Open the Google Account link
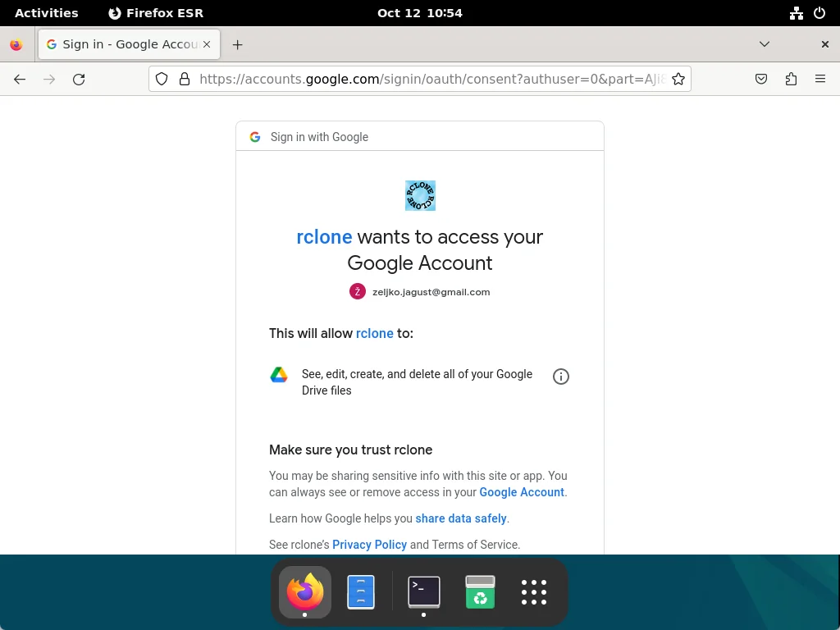840x630 pixels. [521, 492]
